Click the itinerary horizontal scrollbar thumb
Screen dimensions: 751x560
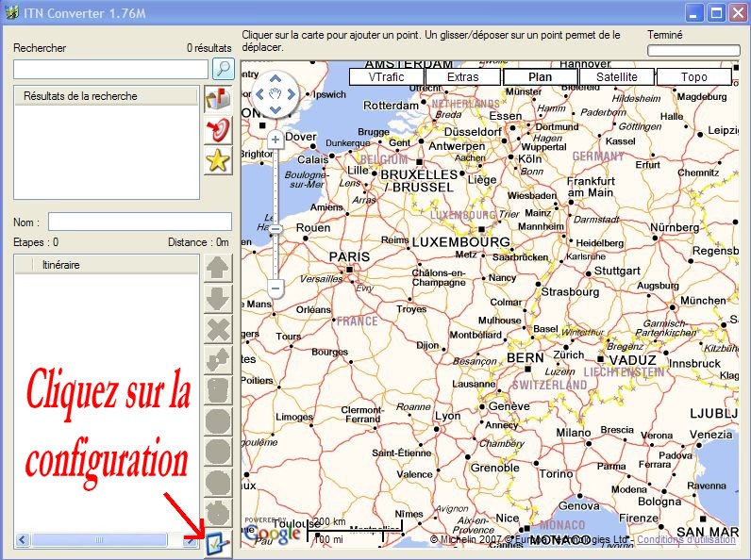(x=99, y=539)
